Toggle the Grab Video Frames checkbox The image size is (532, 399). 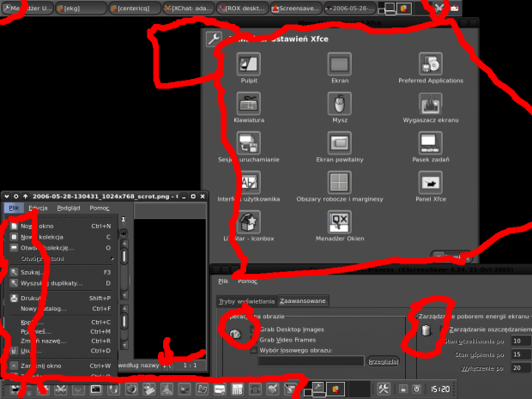click(253, 340)
